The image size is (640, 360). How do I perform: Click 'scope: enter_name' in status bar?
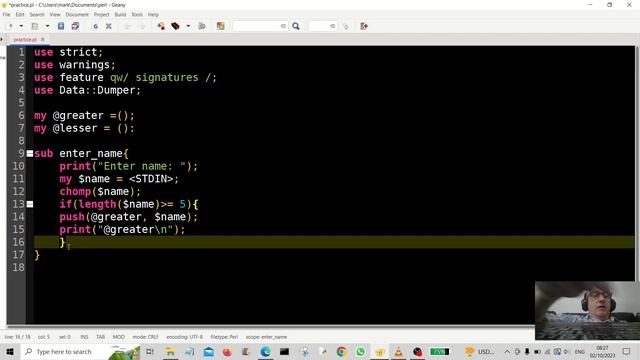[x=266, y=337]
